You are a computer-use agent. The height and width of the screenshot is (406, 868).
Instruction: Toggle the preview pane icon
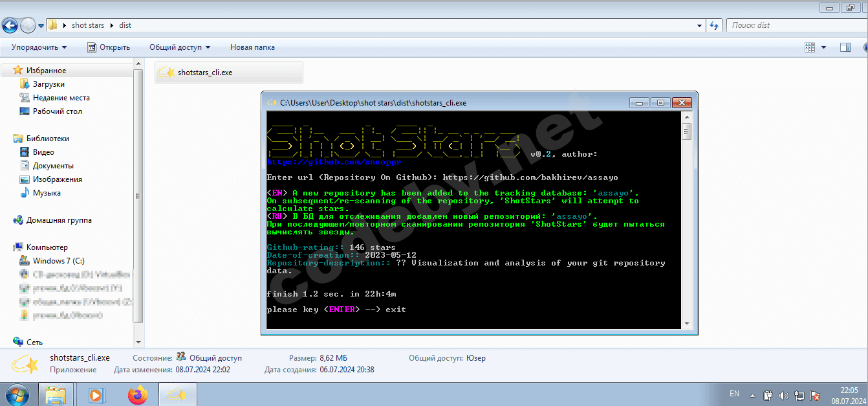[845, 47]
